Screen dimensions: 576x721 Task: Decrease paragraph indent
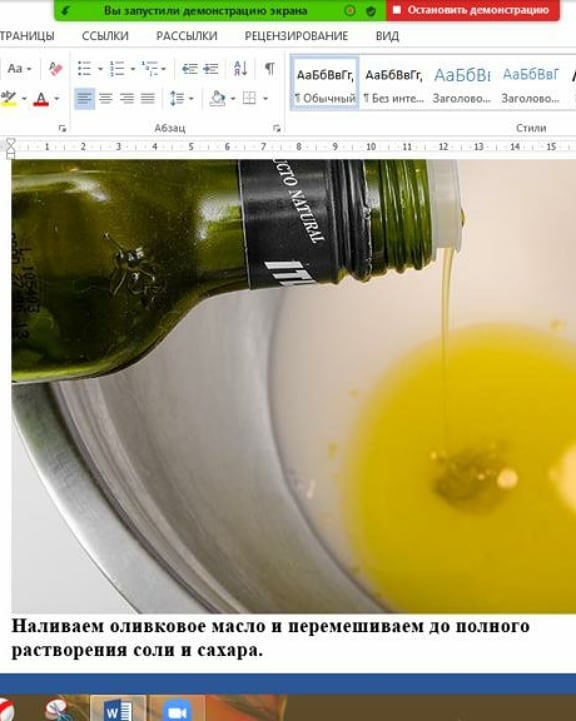pyautogui.click(x=189, y=69)
